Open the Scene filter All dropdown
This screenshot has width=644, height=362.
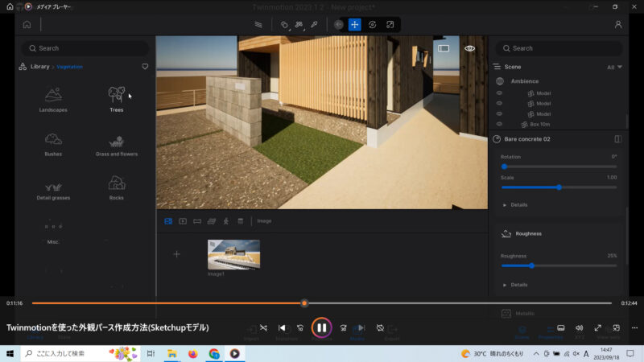[x=614, y=67]
